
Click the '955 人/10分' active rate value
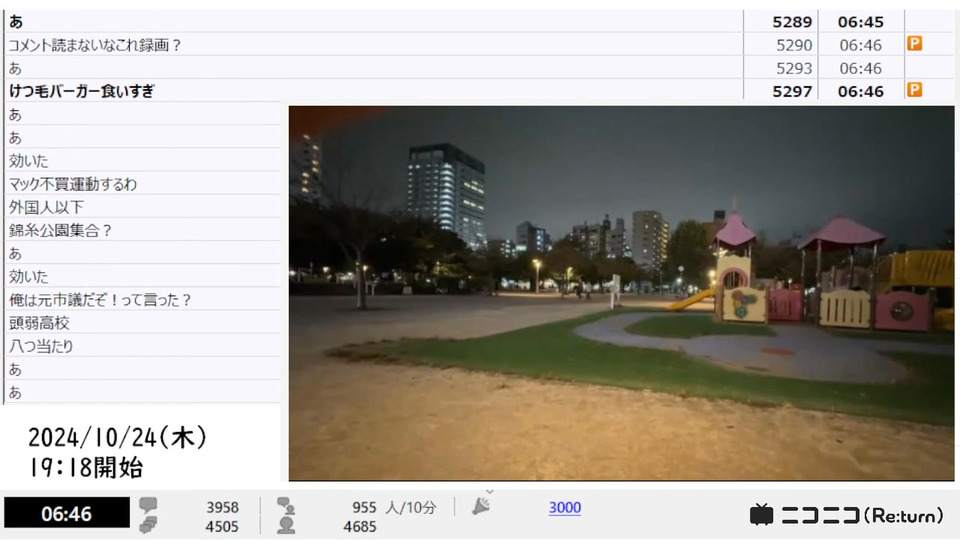coord(394,508)
